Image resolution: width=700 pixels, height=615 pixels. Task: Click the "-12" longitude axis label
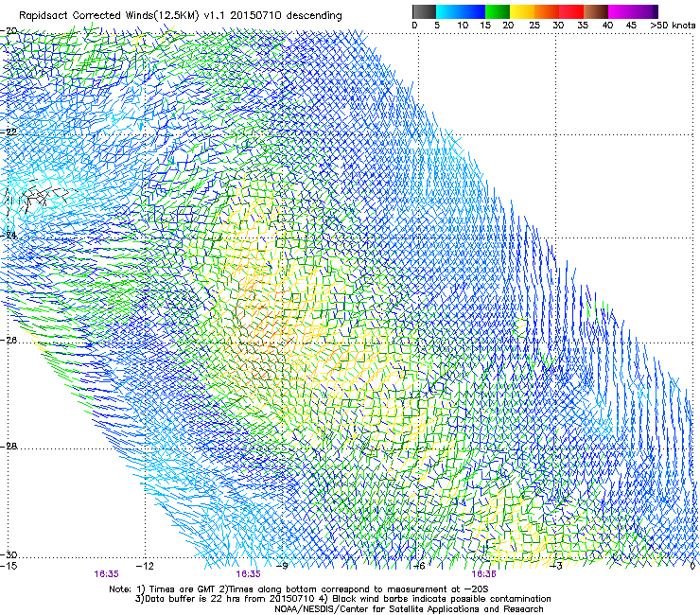145,566
